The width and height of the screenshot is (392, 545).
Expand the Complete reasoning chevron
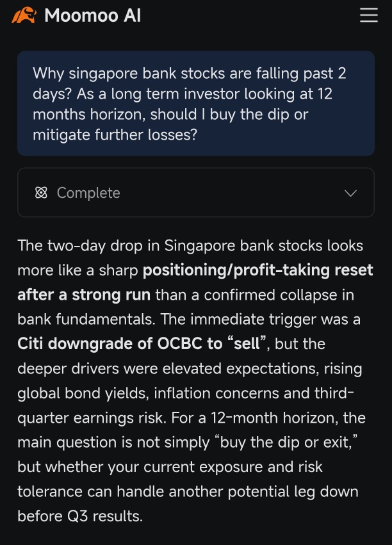click(350, 193)
